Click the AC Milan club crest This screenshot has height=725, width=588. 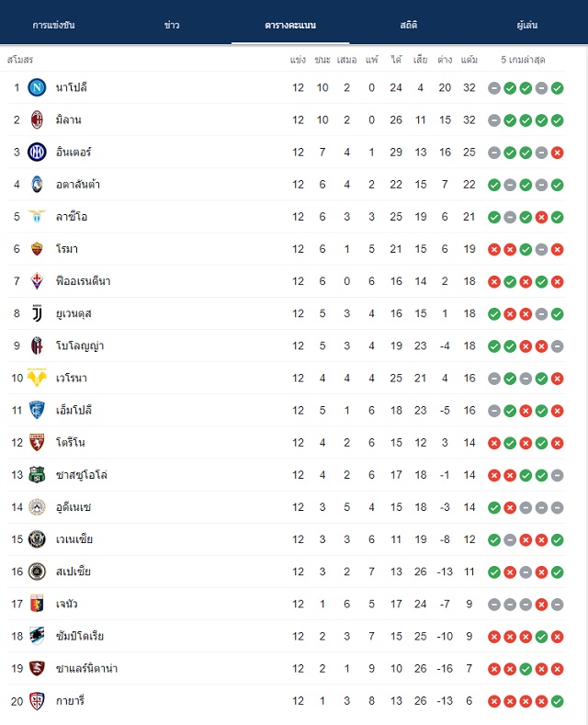(x=37, y=119)
